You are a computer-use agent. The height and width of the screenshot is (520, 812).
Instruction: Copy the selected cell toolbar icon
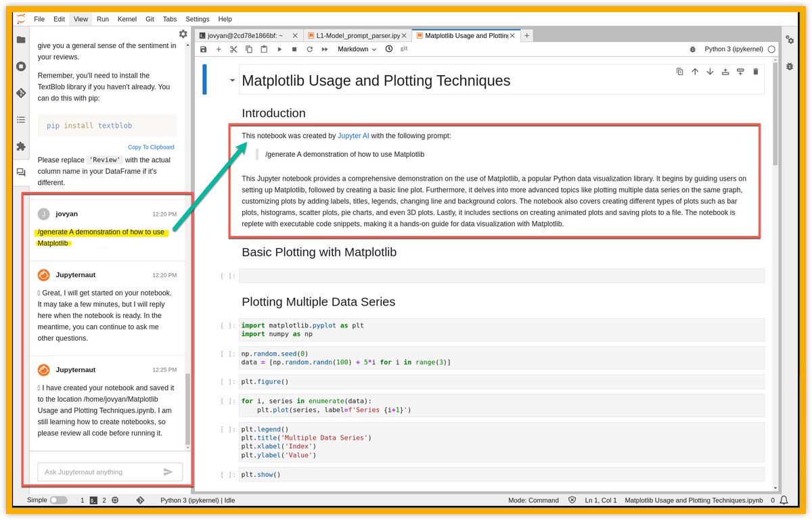point(248,49)
